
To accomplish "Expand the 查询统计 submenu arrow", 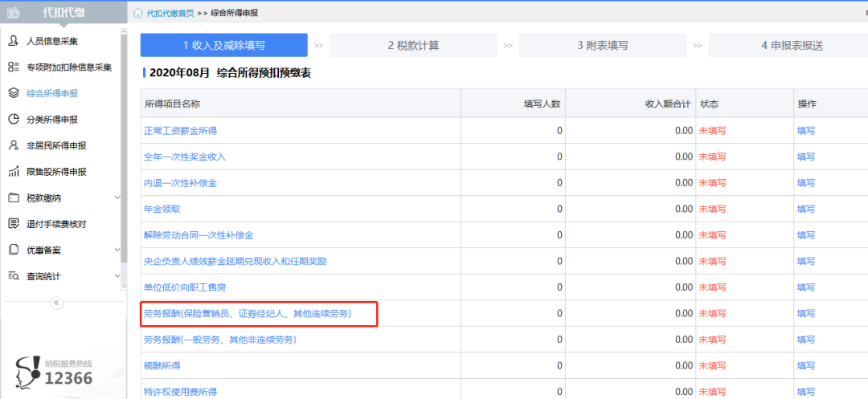I will [117, 276].
